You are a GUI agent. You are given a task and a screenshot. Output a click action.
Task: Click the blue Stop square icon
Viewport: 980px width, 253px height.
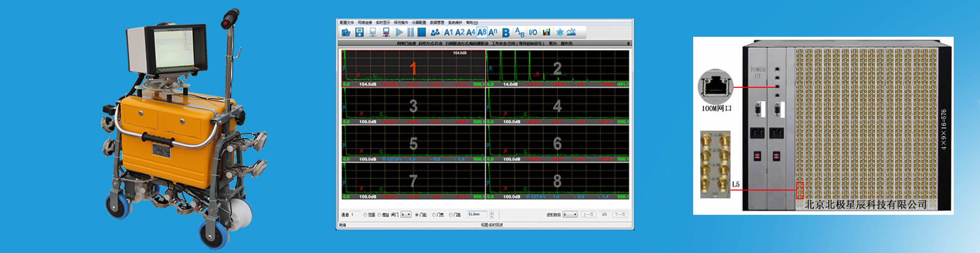tap(422, 32)
